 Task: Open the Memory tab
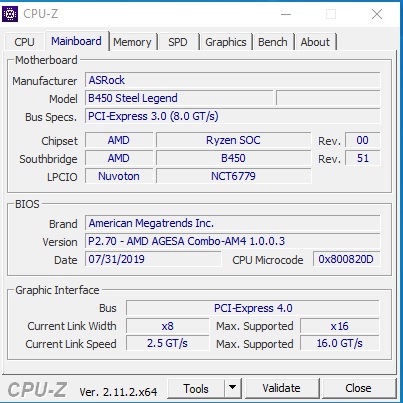pos(132,42)
